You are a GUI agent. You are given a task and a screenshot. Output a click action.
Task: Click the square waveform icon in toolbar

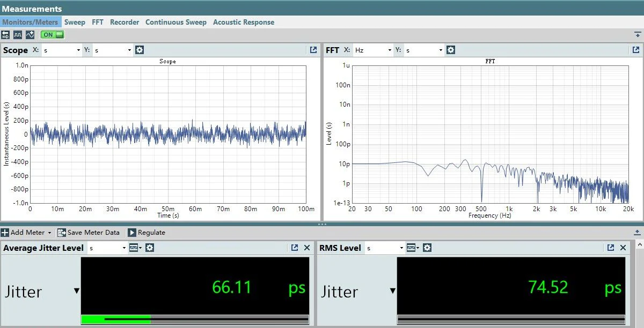point(18,35)
